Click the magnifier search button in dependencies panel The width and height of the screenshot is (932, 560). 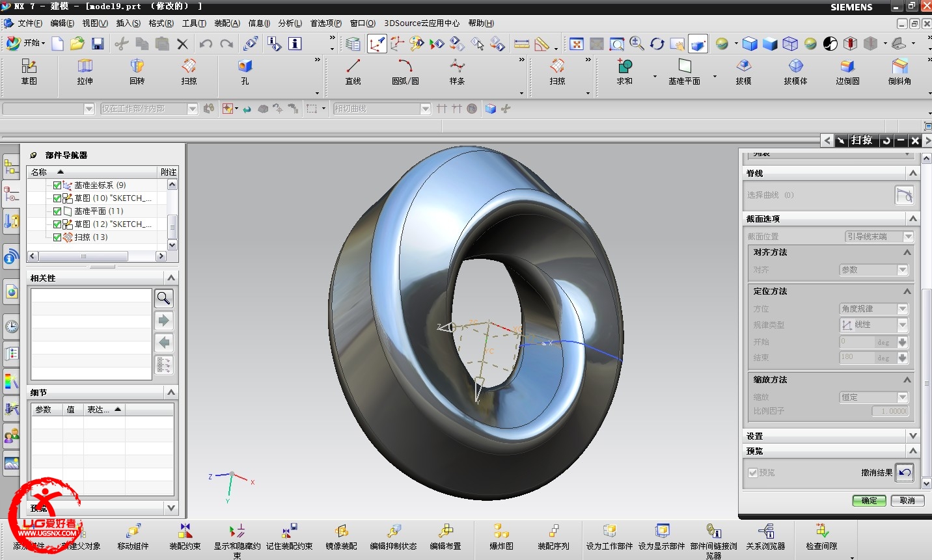point(164,299)
